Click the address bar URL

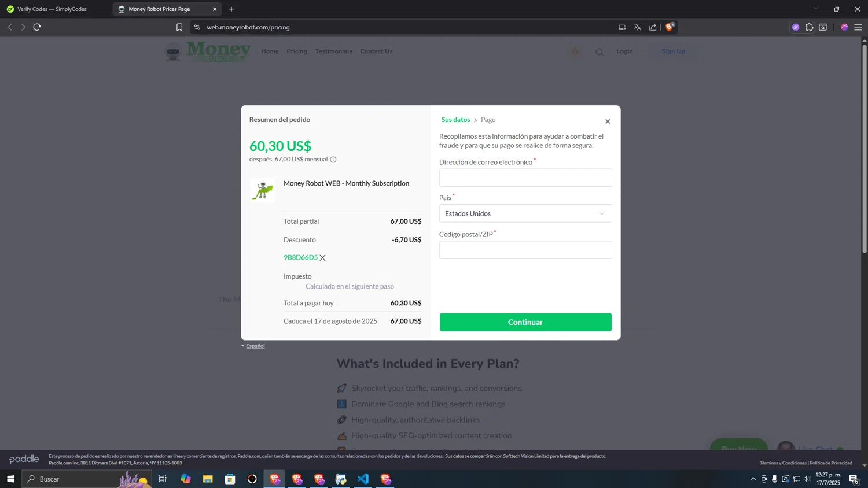pyautogui.click(x=248, y=27)
